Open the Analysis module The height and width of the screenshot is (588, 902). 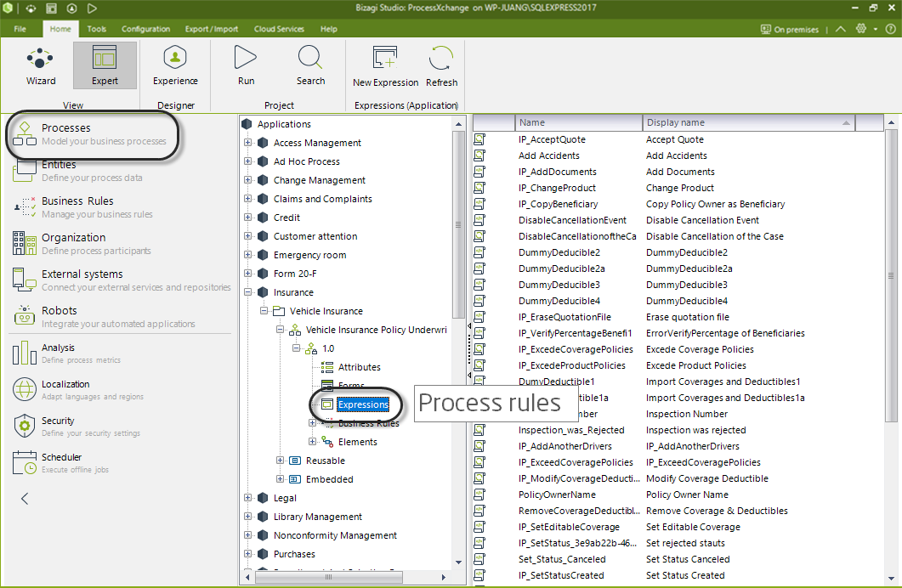click(x=66, y=353)
